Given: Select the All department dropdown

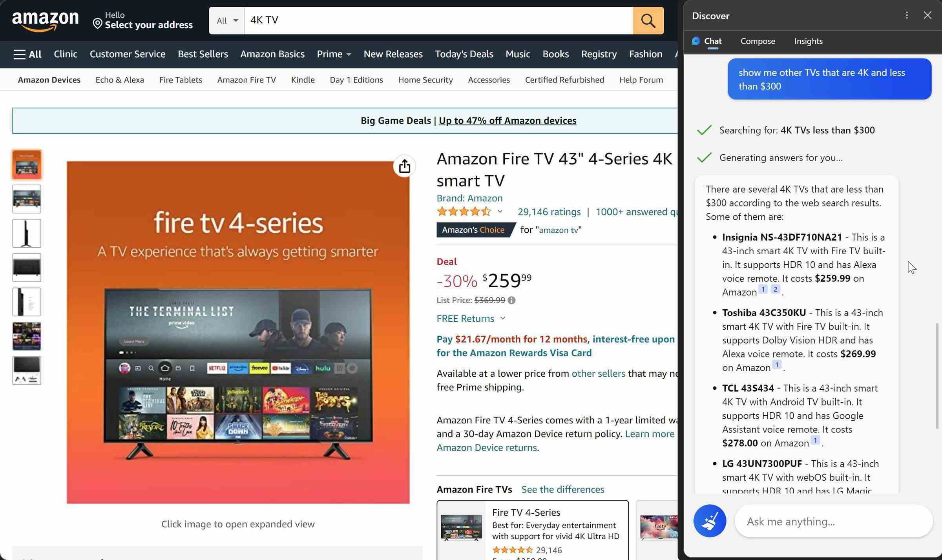Looking at the screenshot, I should [x=226, y=21].
